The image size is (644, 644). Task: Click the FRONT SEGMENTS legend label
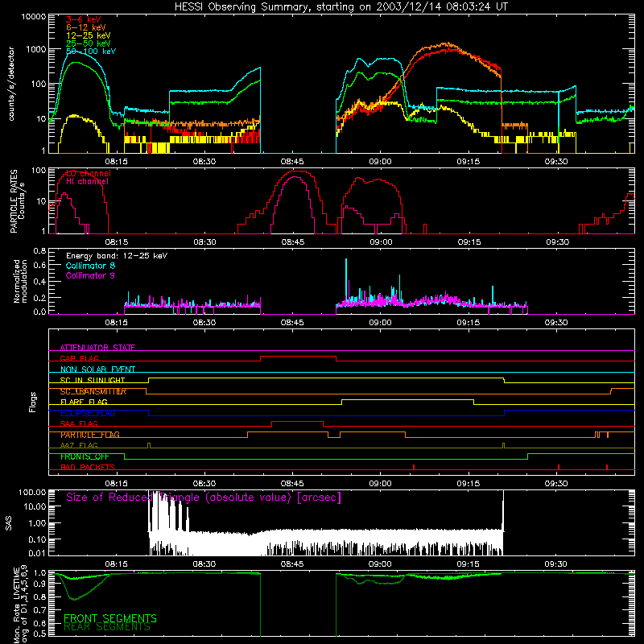[110, 618]
